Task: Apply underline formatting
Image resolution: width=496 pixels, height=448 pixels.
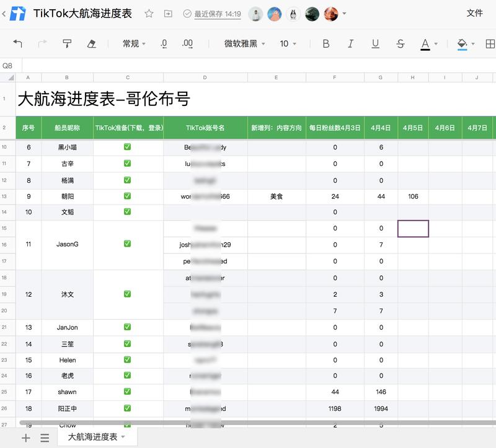Action: tap(375, 43)
